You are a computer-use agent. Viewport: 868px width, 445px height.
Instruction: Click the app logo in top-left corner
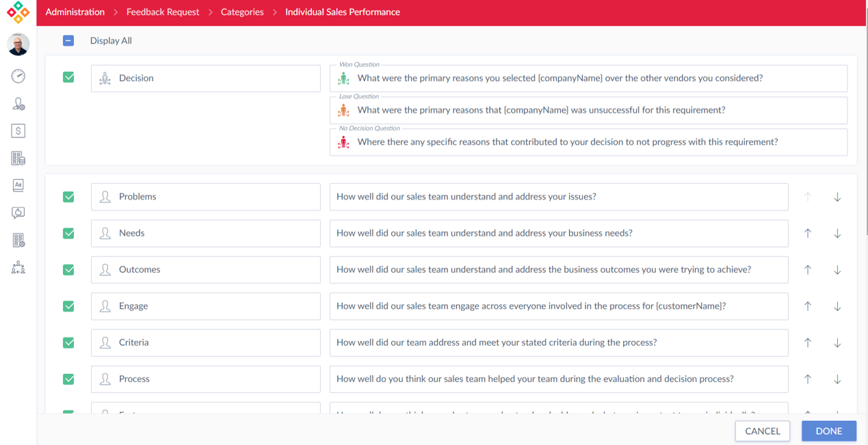[x=18, y=12]
